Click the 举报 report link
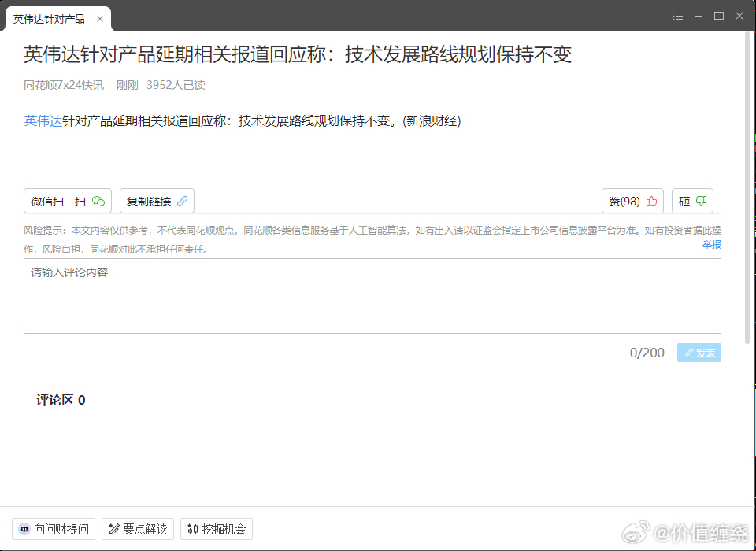This screenshot has height=551, width=756. click(x=712, y=244)
